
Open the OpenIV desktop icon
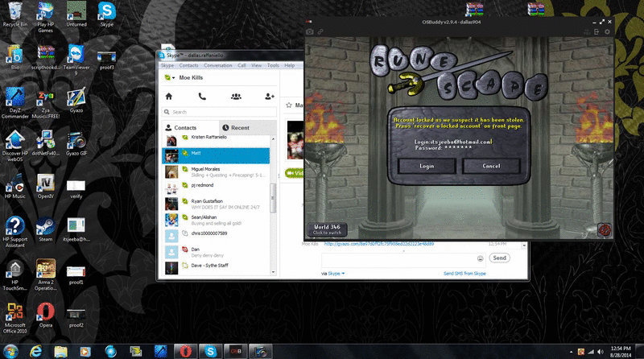[46, 187]
